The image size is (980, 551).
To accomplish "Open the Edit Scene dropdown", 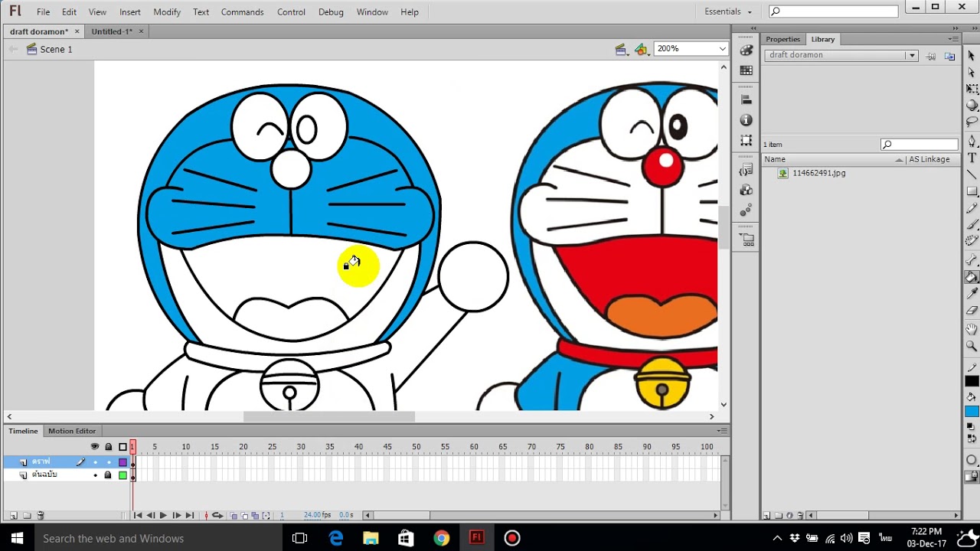I will click(x=622, y=50).
